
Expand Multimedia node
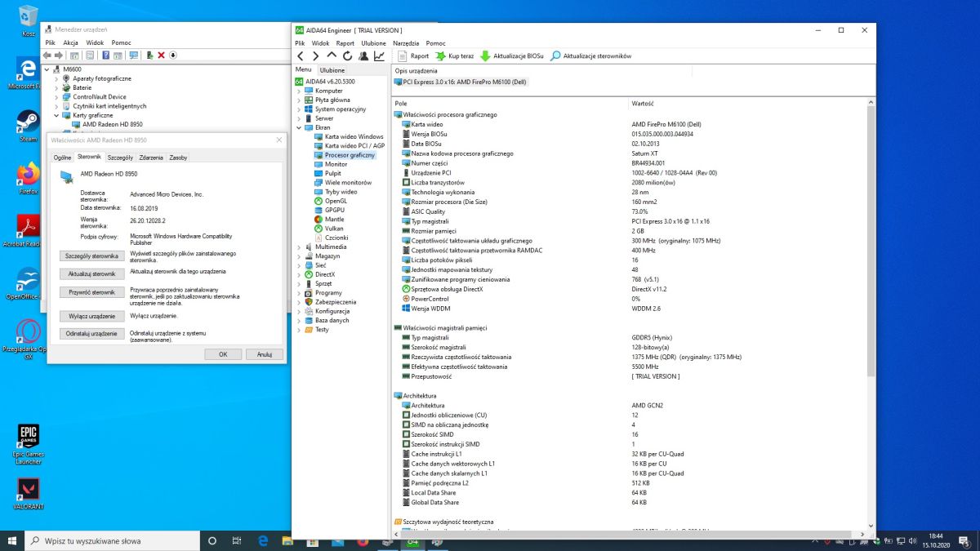coord(299,247)
